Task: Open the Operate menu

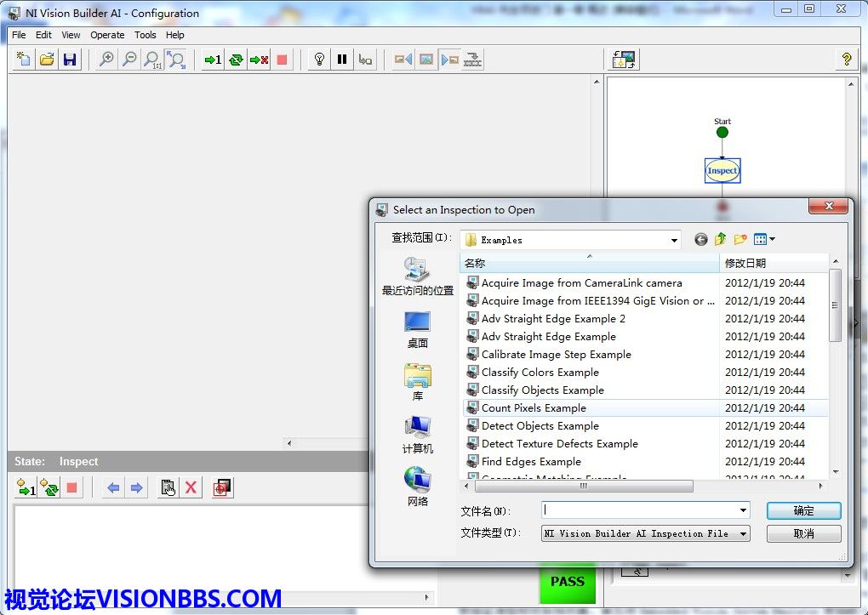Action: (107, 35)
